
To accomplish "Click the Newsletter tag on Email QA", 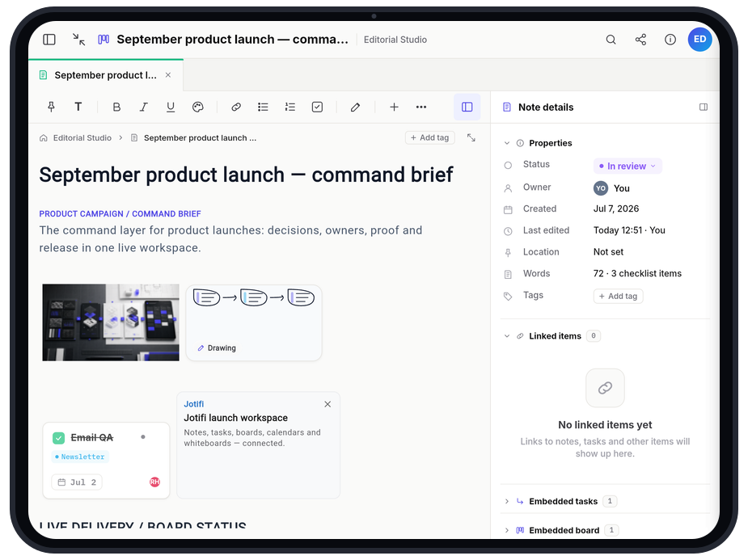I will coord(80,457).
